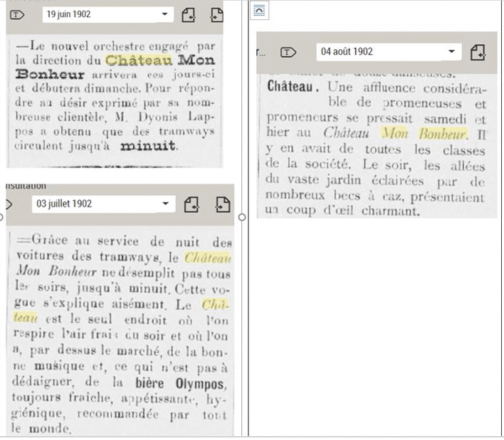Go to previous page in 04 août 1902 panel
504x440 pixels.
[x=478, y=53]
